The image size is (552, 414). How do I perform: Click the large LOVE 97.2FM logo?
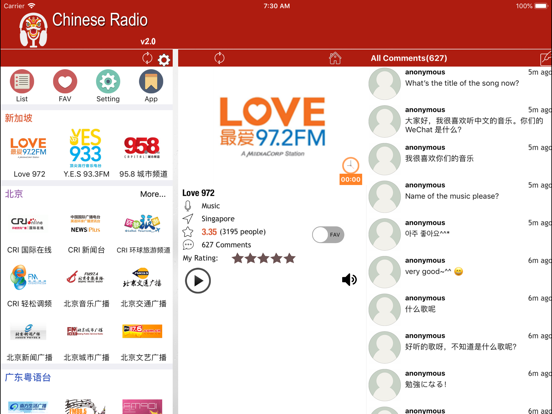[272, 126]
